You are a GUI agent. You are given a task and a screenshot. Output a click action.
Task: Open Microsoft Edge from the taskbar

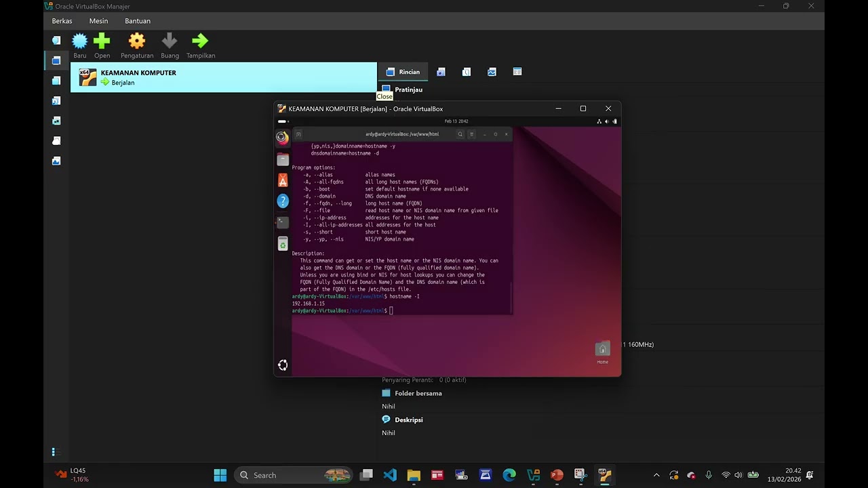509,475
